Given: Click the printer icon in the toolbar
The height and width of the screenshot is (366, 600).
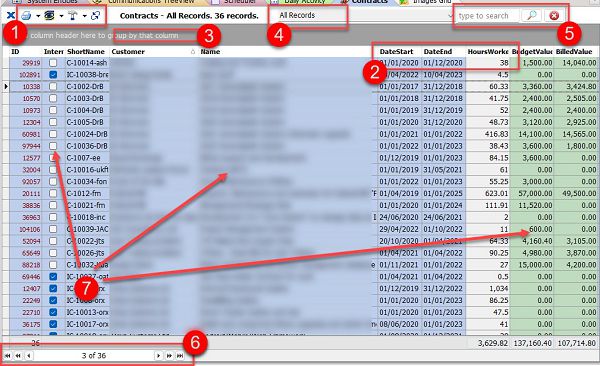Looking at the screenshot, I should pyautogui.click(x=26, y=16).
